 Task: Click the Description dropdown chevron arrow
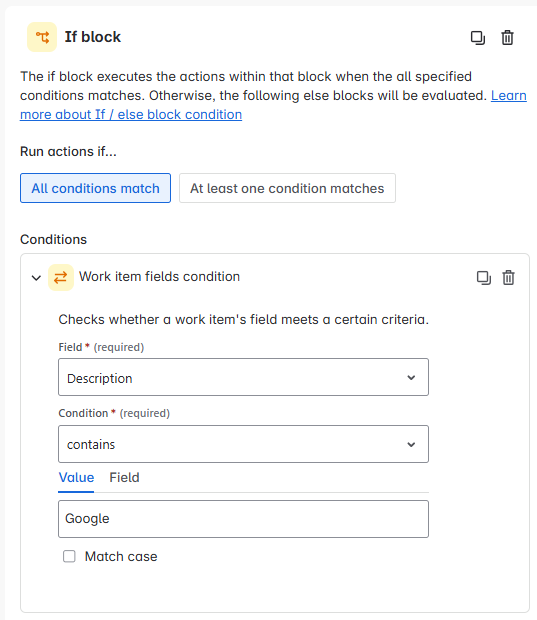(x=411, y=378)
